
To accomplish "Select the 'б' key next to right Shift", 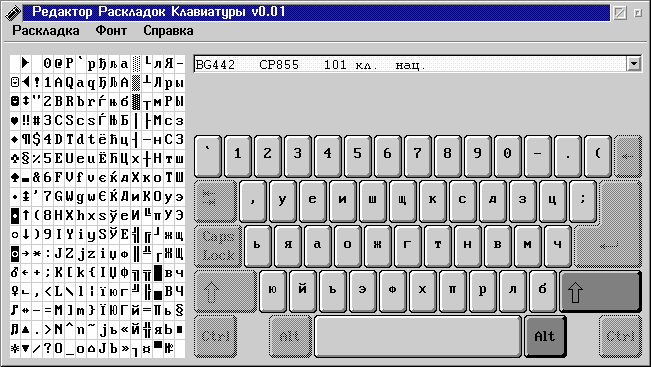I will pyautogui.click(x=542, y=291).
